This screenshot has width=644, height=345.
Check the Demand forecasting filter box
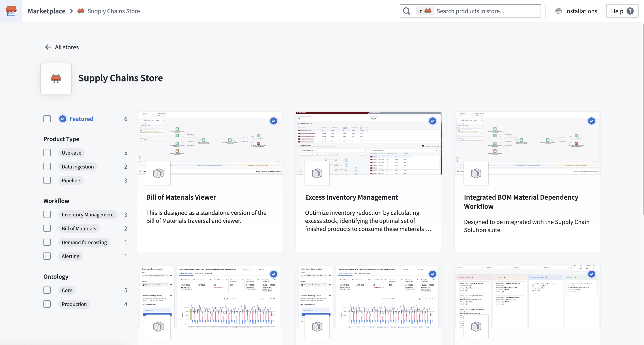point(47,242)
